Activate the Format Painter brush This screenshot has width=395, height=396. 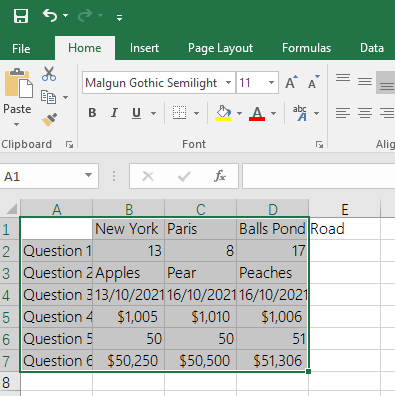[49, 119]
